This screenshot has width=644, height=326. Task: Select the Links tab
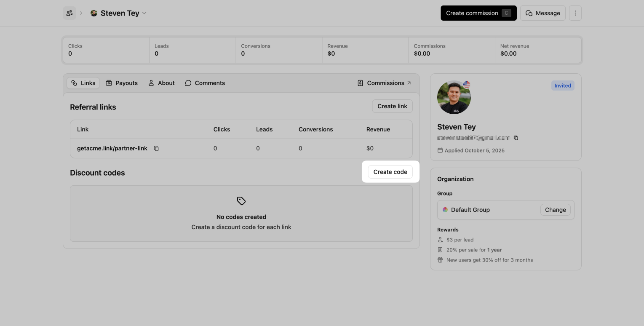pyautogui.click(x=83, y=83)
